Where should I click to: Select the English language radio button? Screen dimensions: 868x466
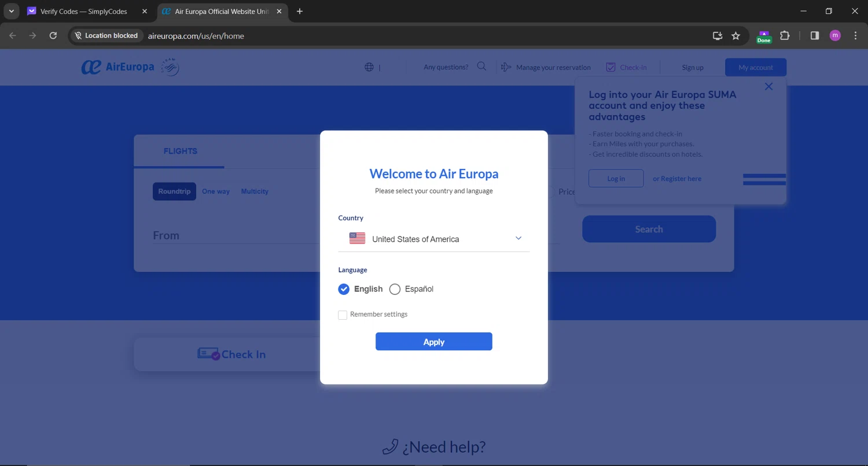(344, 289)
